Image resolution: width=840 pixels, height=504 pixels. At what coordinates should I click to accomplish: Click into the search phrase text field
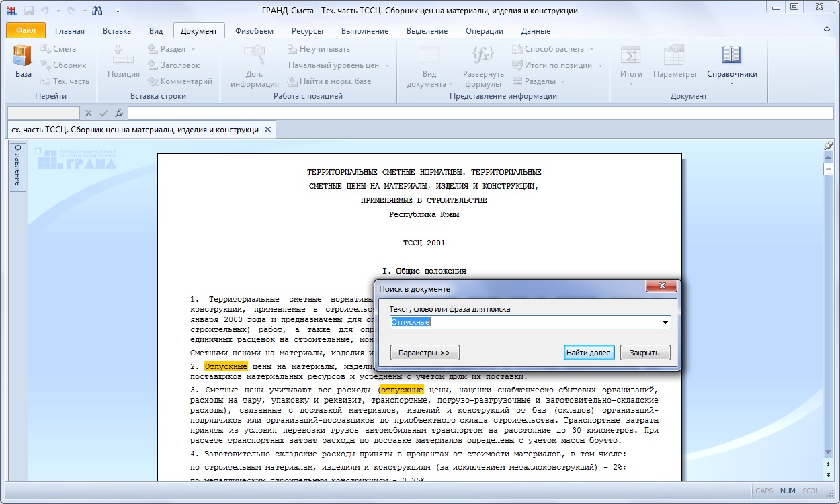pyautogui.click(x=524, y=323)
